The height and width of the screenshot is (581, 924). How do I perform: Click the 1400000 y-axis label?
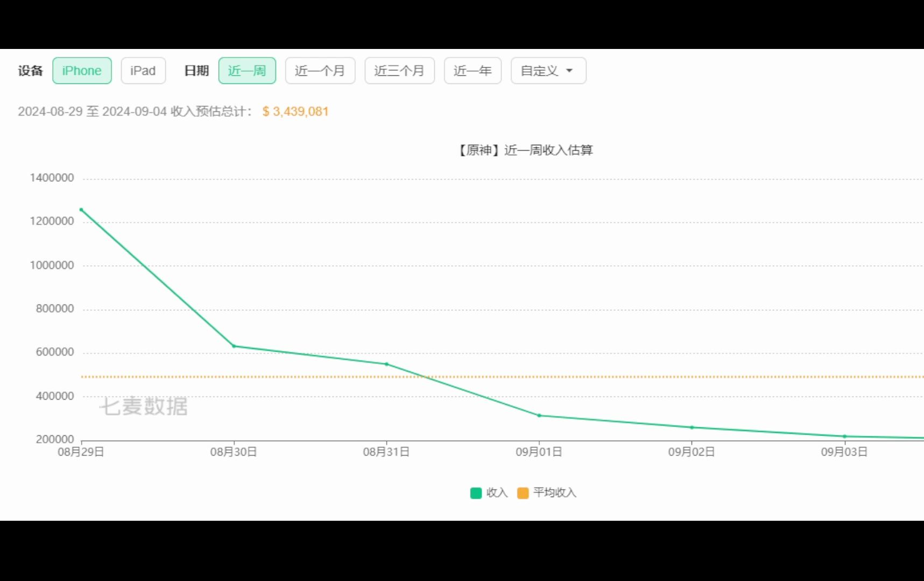tap(52, 178)
